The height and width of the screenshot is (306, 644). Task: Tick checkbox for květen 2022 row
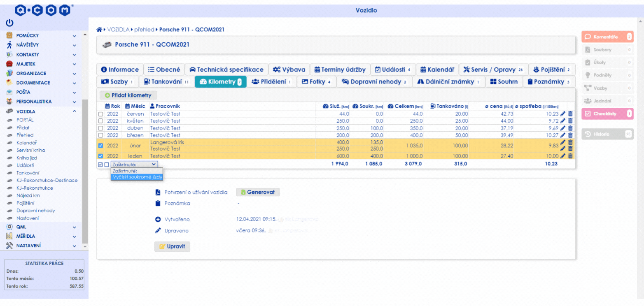click(101, 121)
